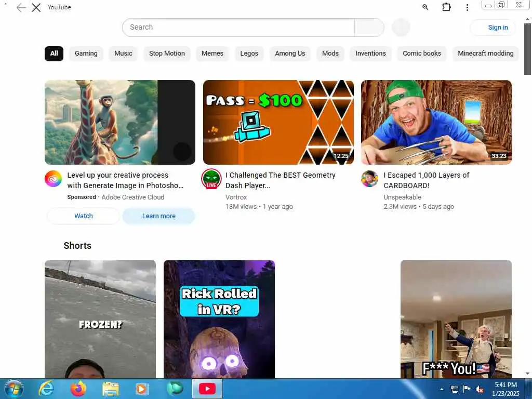Viewport: 532px width, 399px height.
Task: Launch Firefox from the taskbar
Action: point(78,389)
